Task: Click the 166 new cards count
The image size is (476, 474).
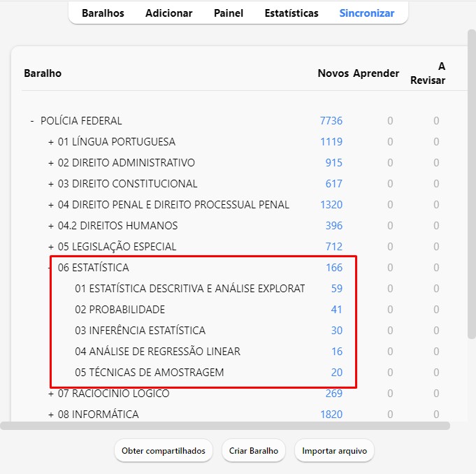Action: tap(334, 268)
